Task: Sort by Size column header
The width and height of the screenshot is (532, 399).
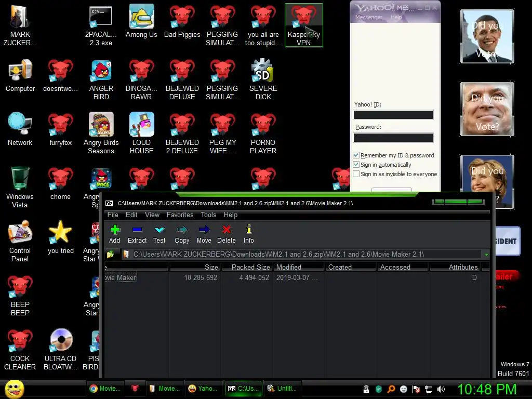Action: pos(195,267)
